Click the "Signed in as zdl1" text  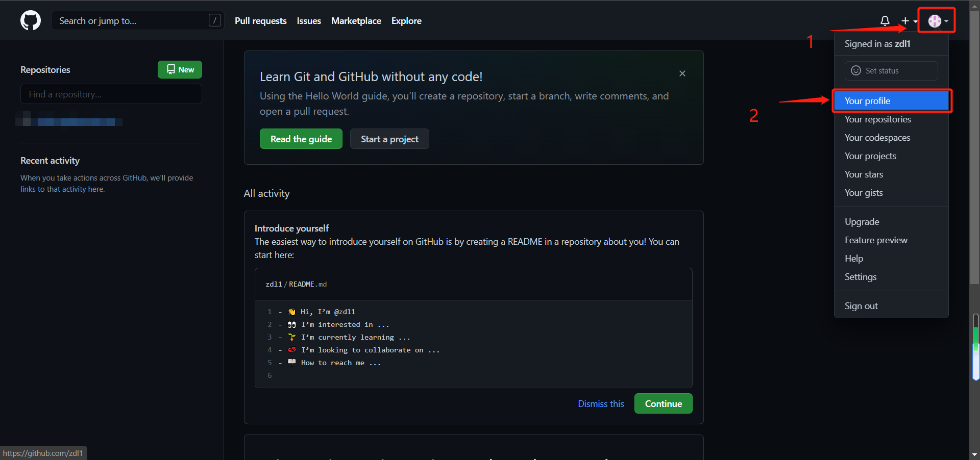pos(877,44)
